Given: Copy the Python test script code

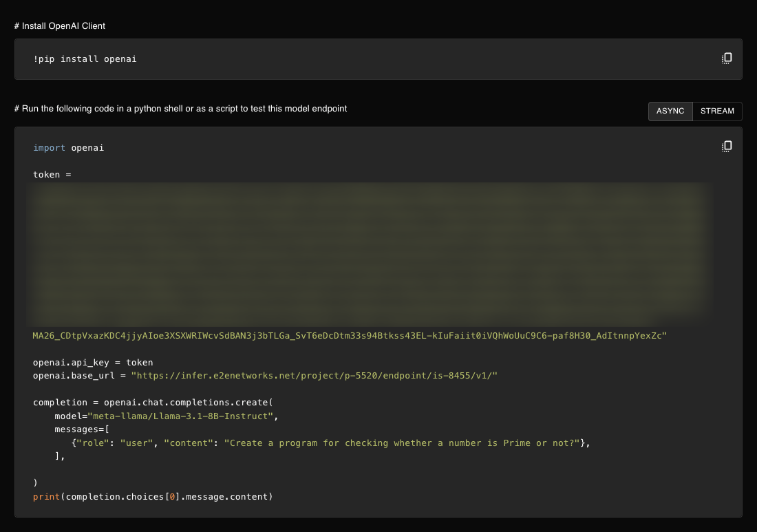Looking at the screenshot, I should (727, 146).
